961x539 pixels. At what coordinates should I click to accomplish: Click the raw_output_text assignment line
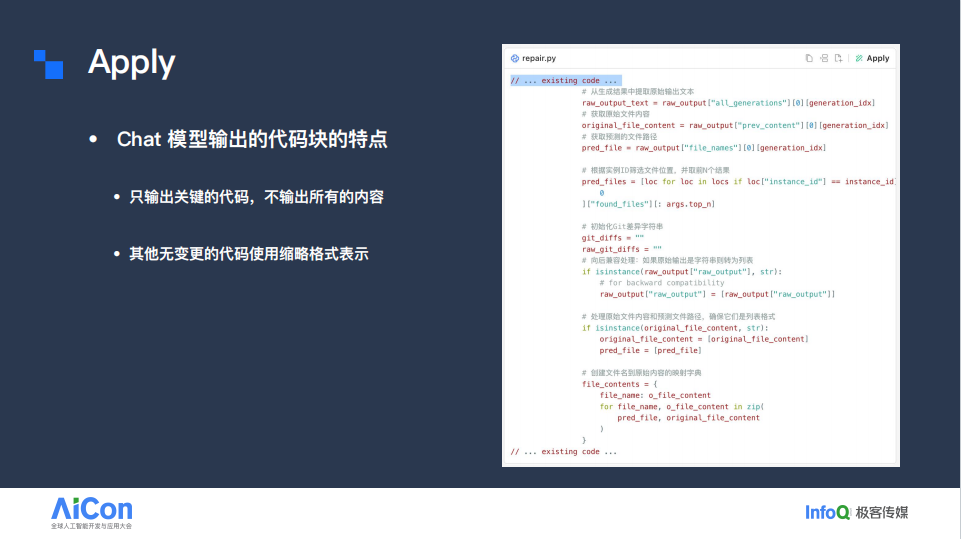728,103
